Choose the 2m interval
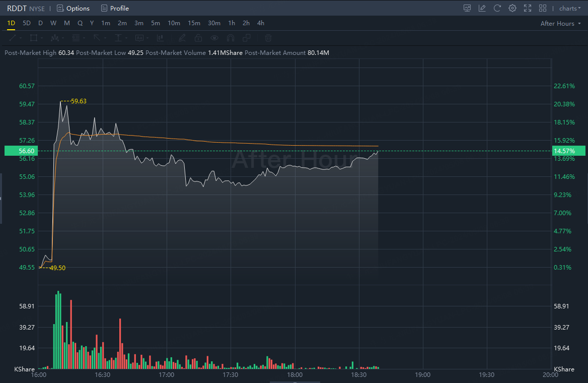Viewport: 588px width, 383px height. (x=122, y=23)
